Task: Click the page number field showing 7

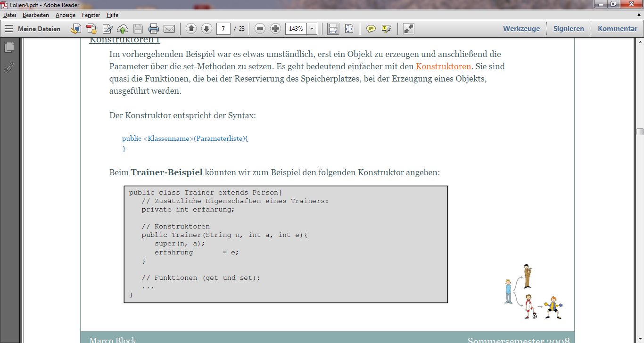Action: pos(223,29)
